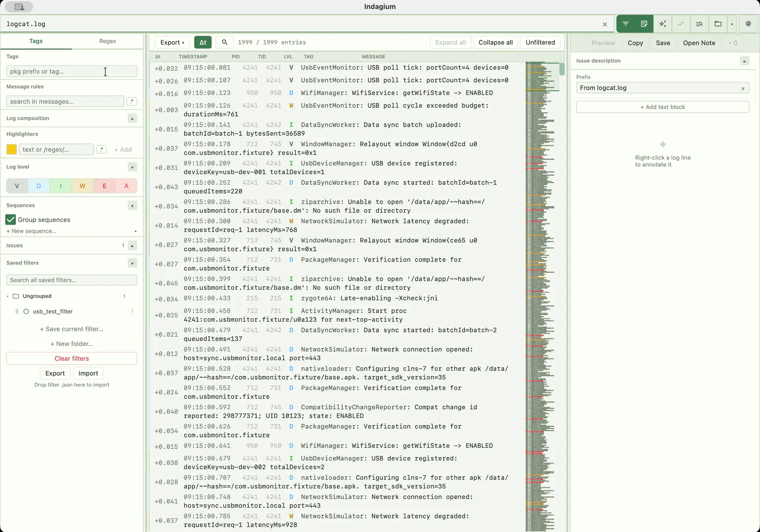Switch to the Regex tab
Image resolution: width=760 pixels, height=532 pixels.
pyautogui.click(x=107, y=41)
